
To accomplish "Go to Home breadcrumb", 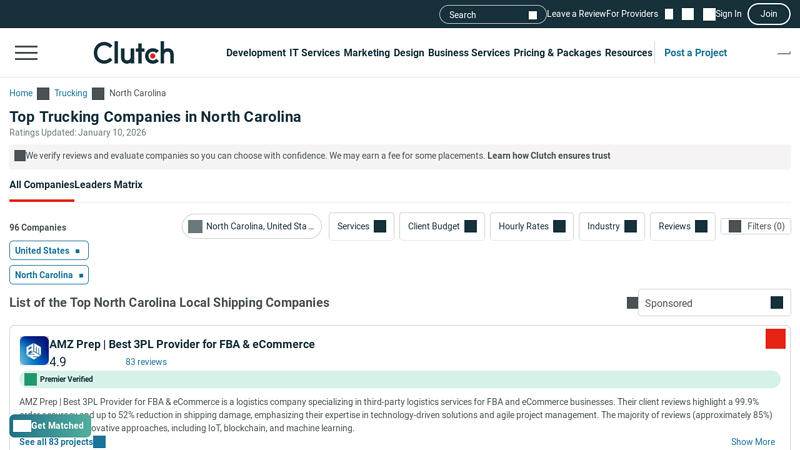I will (x=21, y=93).
